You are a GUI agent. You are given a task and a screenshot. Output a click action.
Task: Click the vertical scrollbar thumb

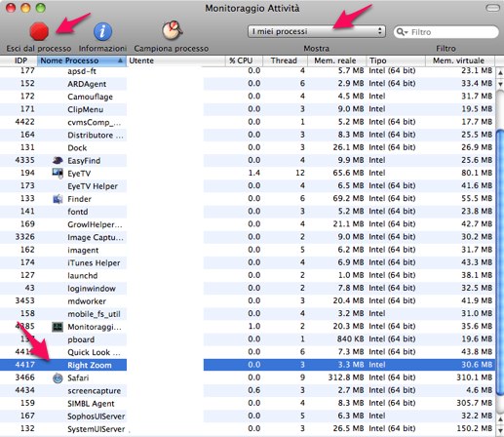tap(500, 261)
